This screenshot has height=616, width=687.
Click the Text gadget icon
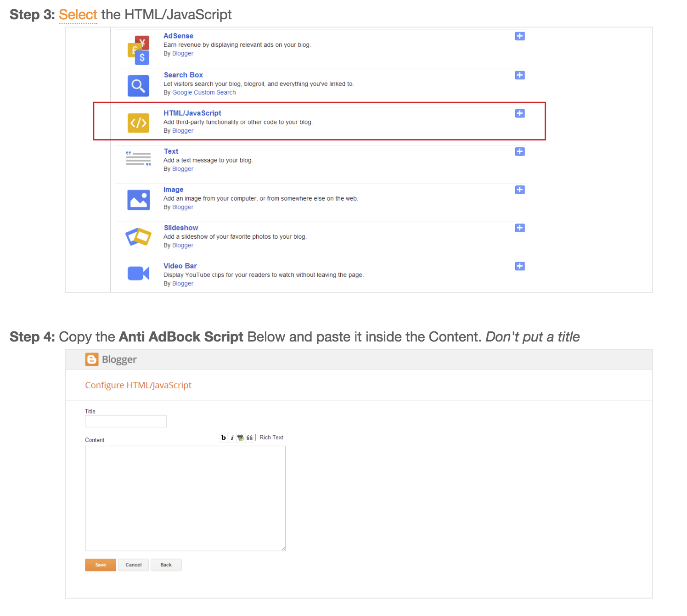(x=138, y=158)
